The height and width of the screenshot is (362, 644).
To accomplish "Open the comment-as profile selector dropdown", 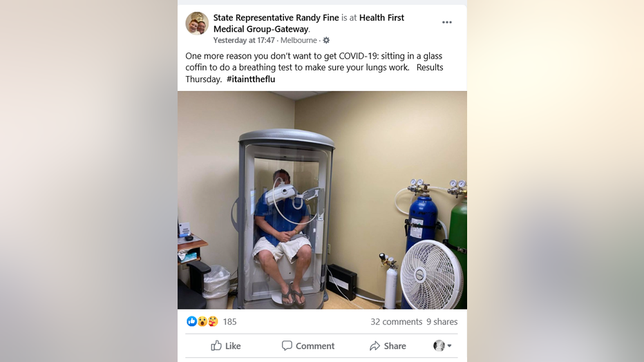I will 442,346.
